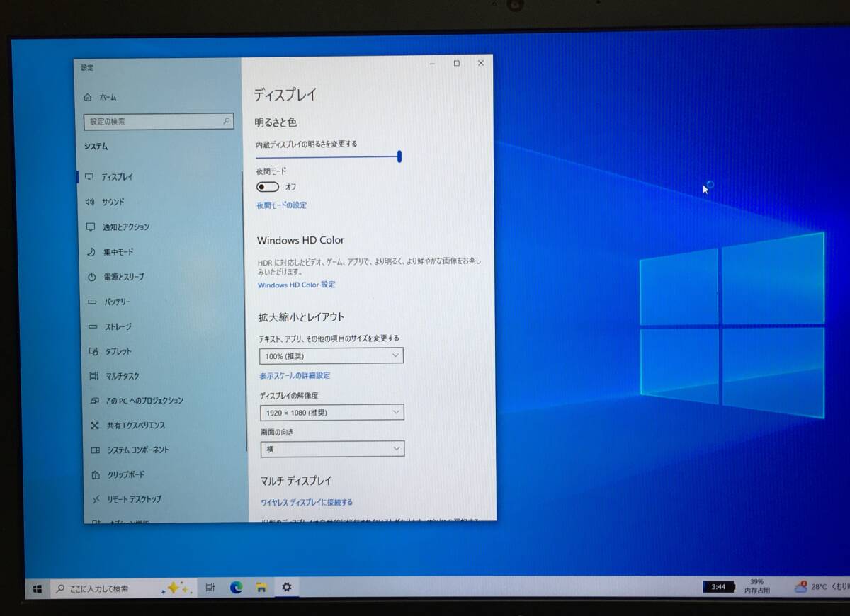Minimize the Settings window
This screenshot has width=850, height=616.
(x=432, y=64)
